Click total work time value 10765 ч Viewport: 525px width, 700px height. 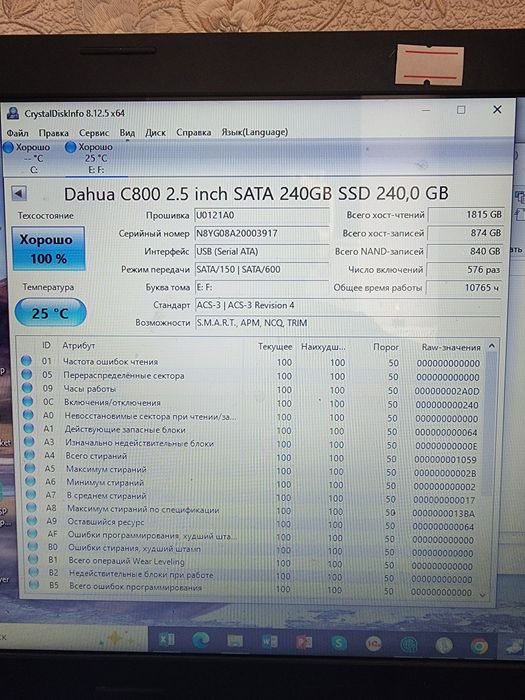click(x=464, y=288)
